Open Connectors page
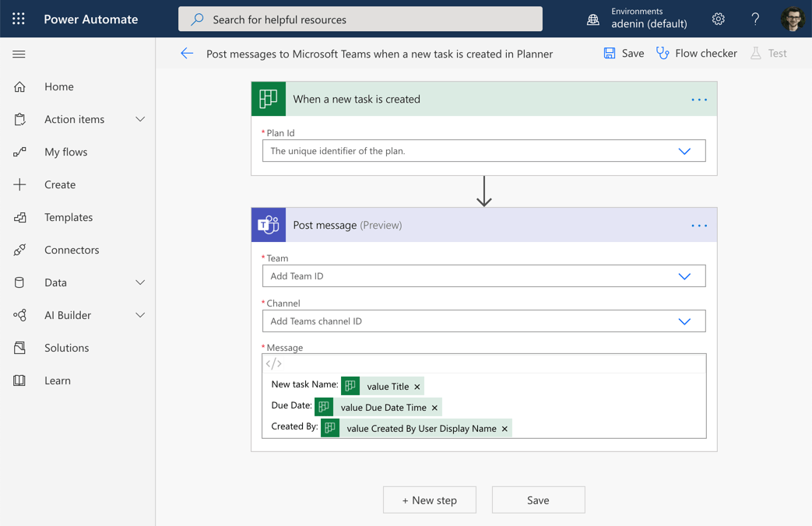The height and width of the screenshot is (526, 812). (72, 250)
